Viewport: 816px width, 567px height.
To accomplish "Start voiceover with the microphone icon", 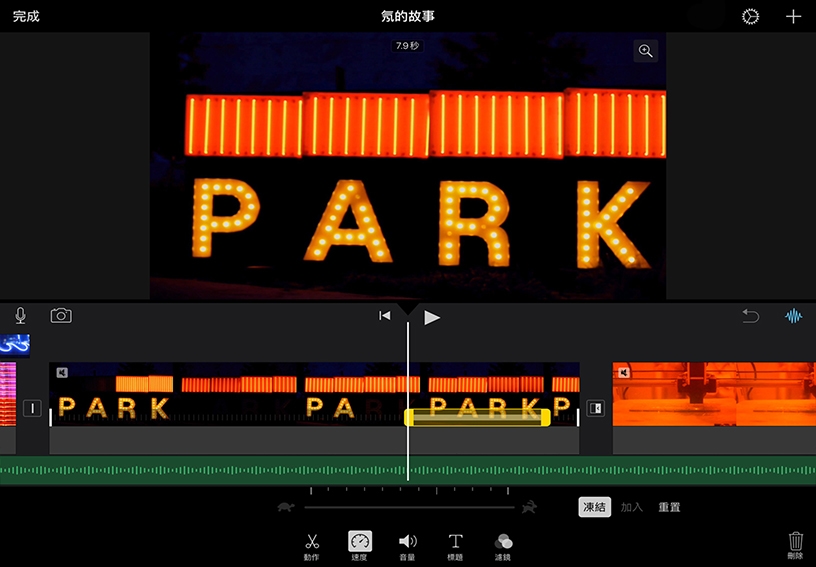I will tap(21, 316).
